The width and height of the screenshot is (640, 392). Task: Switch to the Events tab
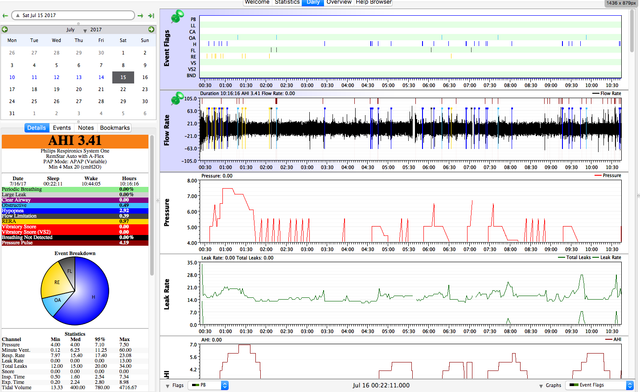62,128
